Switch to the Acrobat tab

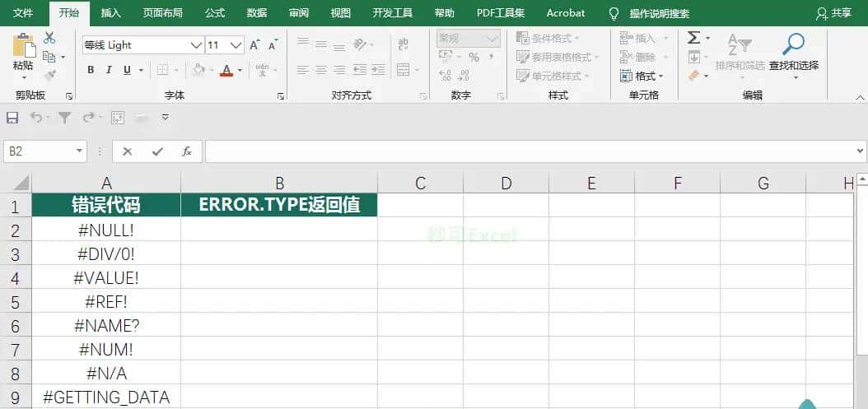(x=566, y=12)
